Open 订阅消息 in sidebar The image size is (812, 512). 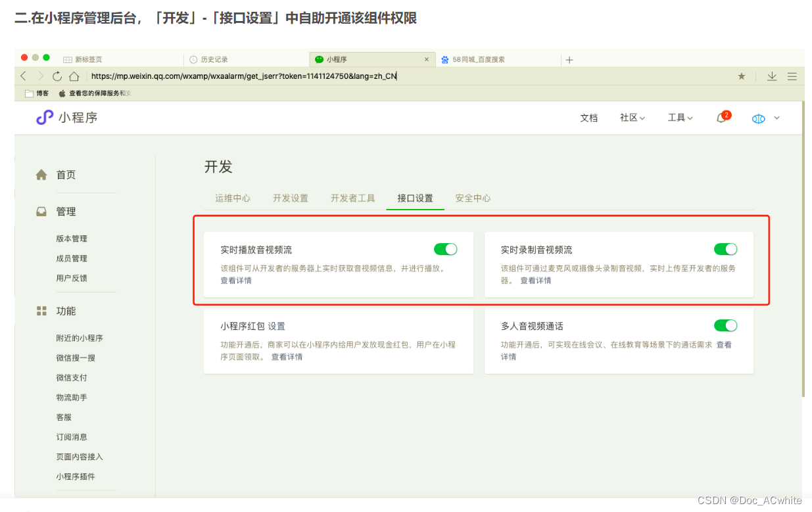72,436
